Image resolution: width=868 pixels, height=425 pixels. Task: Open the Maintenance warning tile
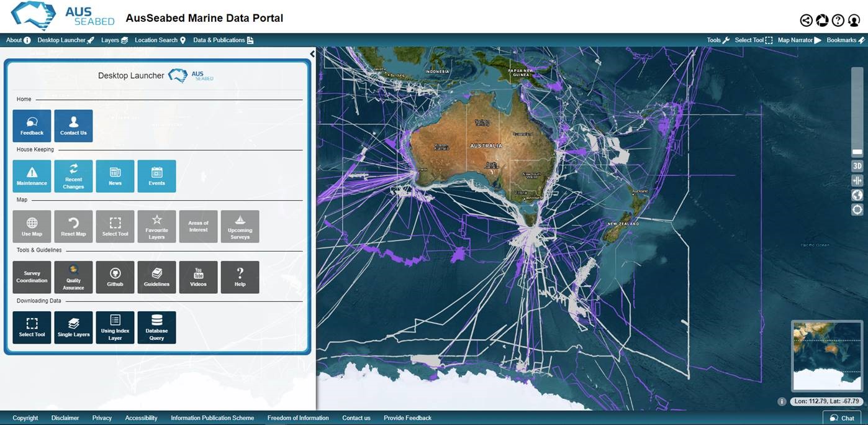coord(32,176)
